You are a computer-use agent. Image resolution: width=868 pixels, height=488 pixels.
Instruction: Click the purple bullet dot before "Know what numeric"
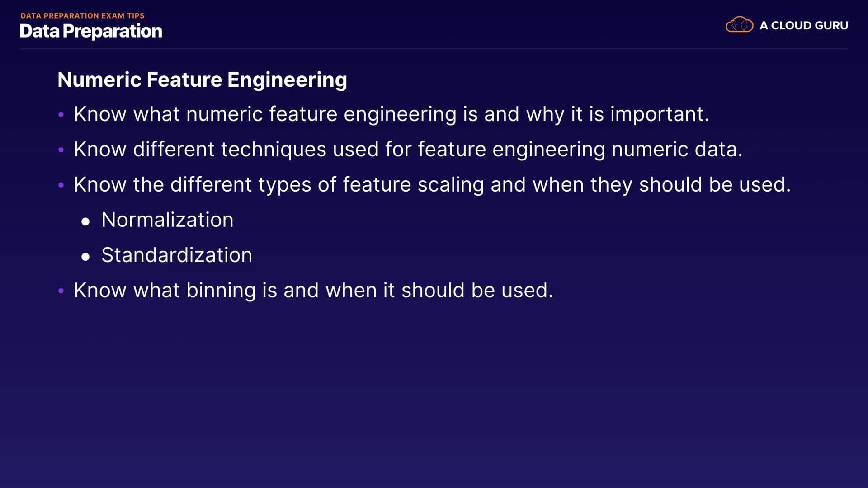coord(61,114)
